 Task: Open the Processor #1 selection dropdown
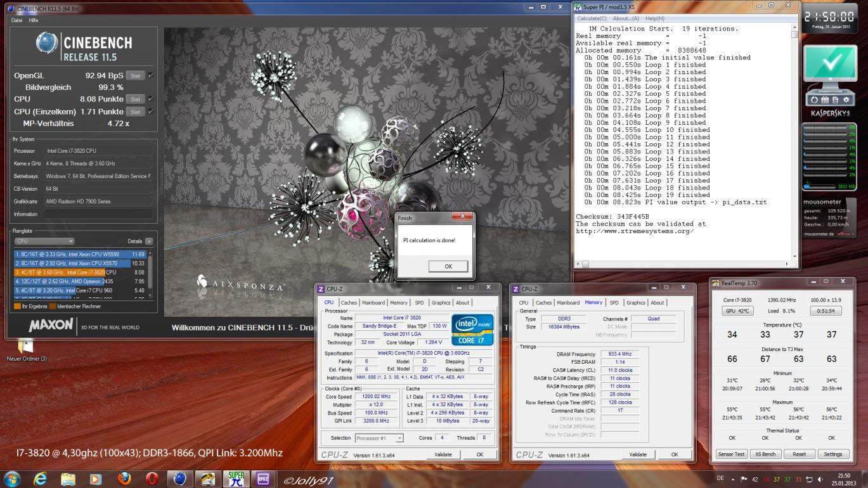(x=379, y=438)
